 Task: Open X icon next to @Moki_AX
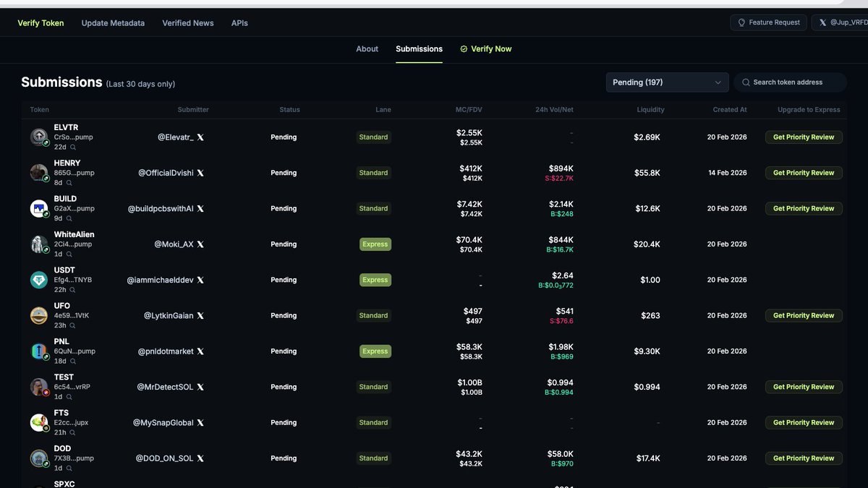200,244
